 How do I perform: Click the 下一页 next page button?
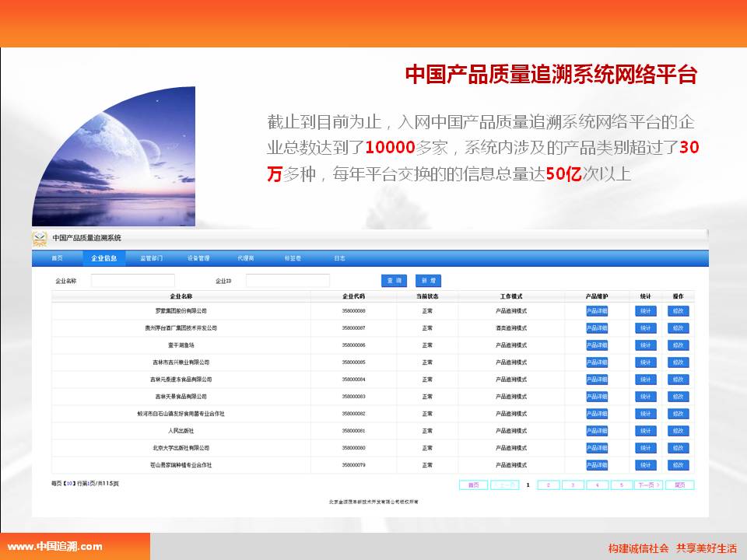649,485
